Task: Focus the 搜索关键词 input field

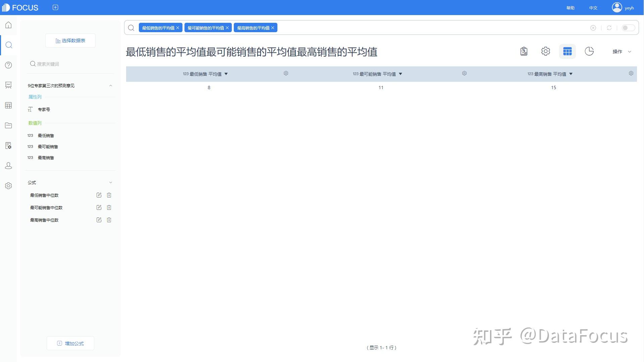Action: coord(71,64)
